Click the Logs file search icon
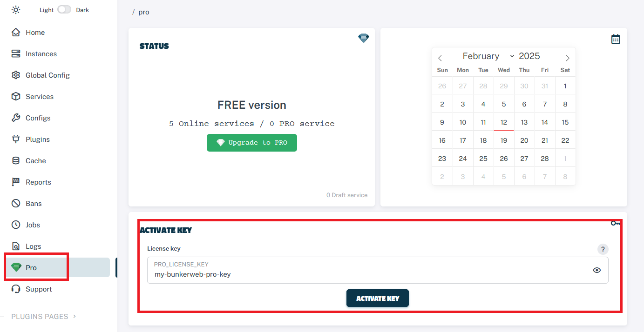Viewport: 644px width, 332px height. pyautogui.click(x=16, y=246)
